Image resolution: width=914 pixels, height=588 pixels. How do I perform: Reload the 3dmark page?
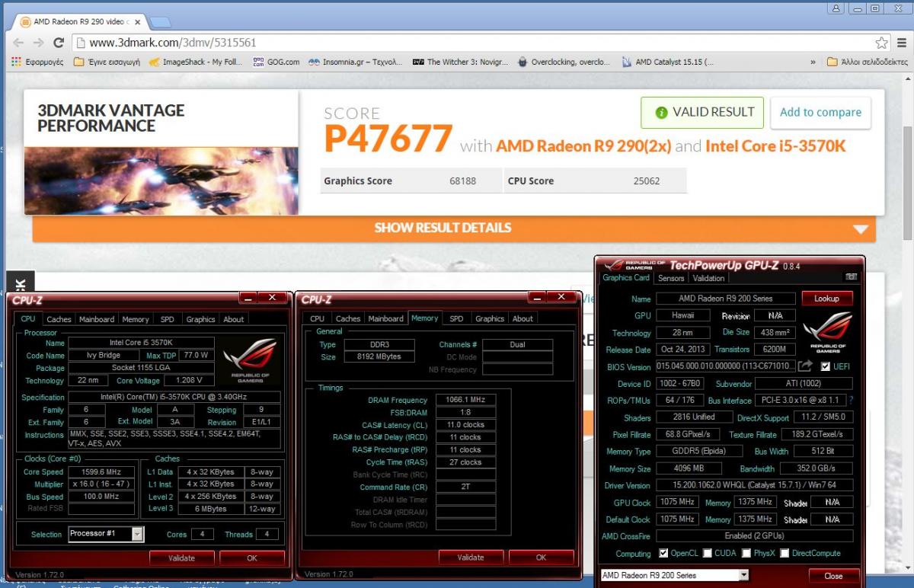pyautogui.click(x=59, y=43)
